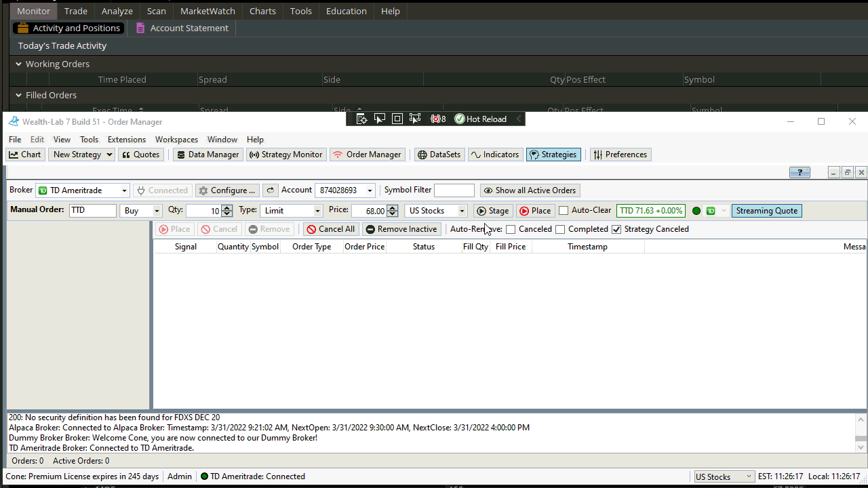Open the Workspaces menu

tap(176, 140)
